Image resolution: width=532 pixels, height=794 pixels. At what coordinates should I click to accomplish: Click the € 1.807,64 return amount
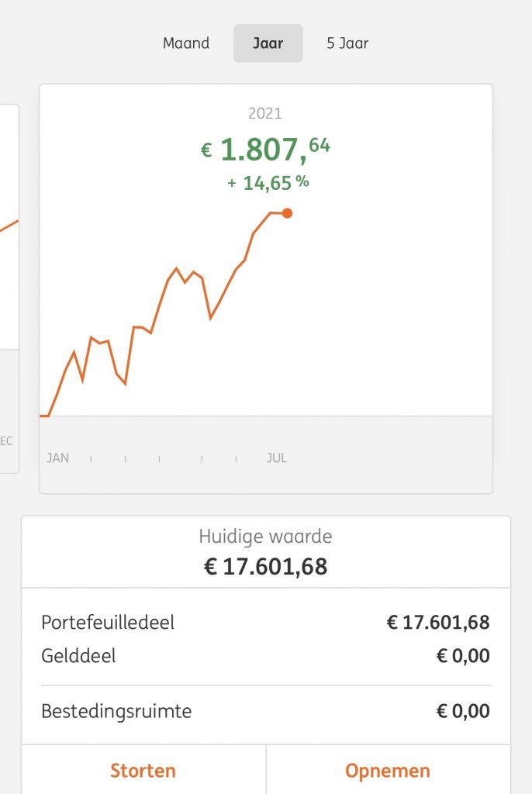pyautogui.click(x=265, y=150)
